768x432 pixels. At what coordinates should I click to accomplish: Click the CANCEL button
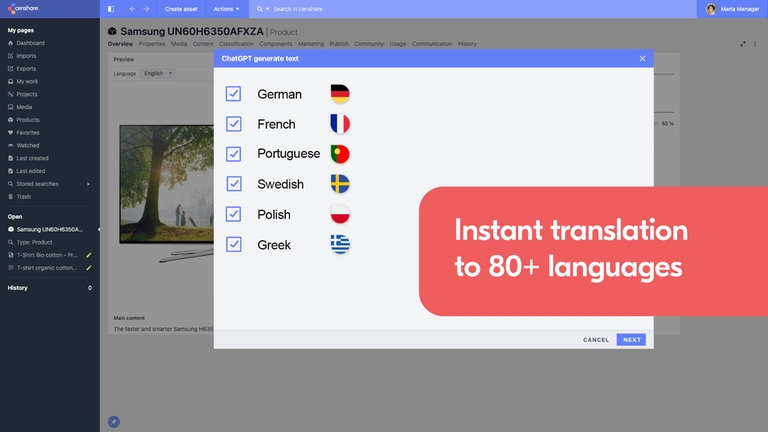pos(596,339)
